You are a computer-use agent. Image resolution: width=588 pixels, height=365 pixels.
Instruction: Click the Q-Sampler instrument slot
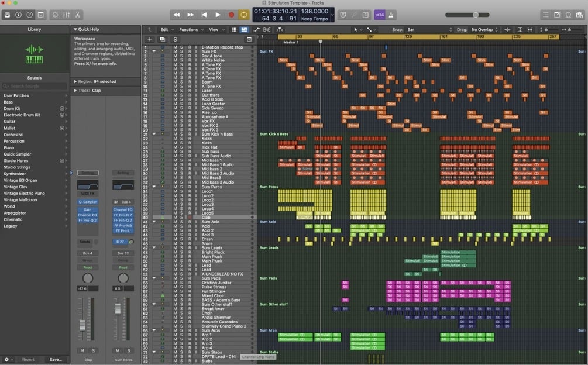(88, 202)
